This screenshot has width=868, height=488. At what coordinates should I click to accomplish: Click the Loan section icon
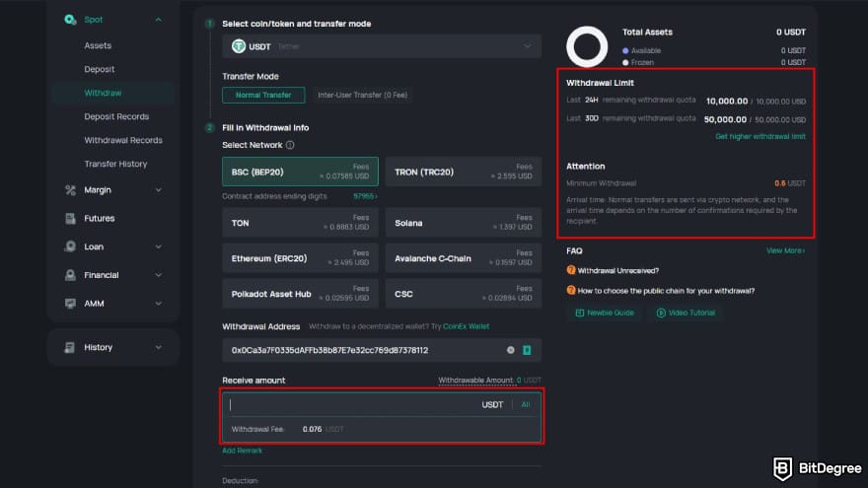[70, 246]
